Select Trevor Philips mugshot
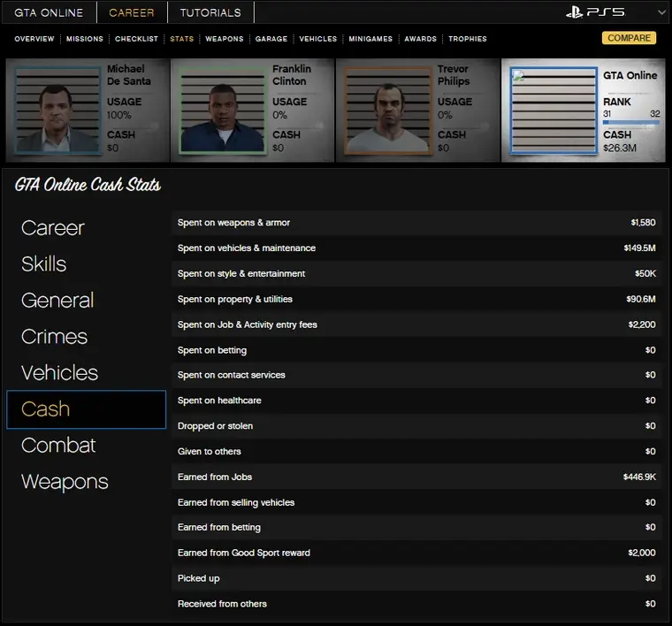The height and width of the screenshot is (626, 672). pos(387,111)
